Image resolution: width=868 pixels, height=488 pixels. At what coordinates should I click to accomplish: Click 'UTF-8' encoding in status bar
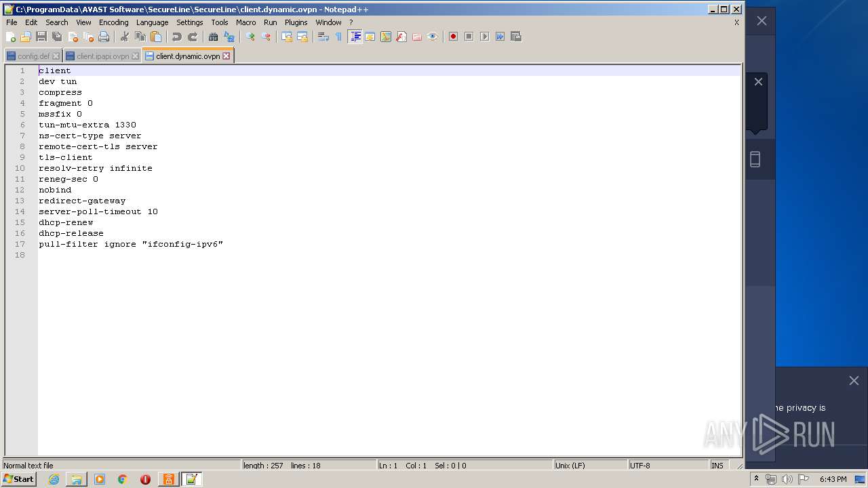(x=640, y=466)
